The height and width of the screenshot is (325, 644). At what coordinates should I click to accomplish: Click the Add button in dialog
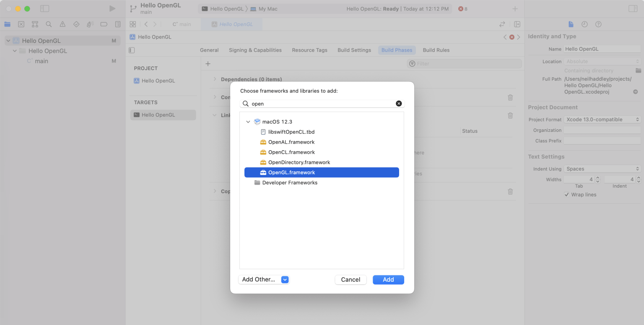click(x=388, y=280)
